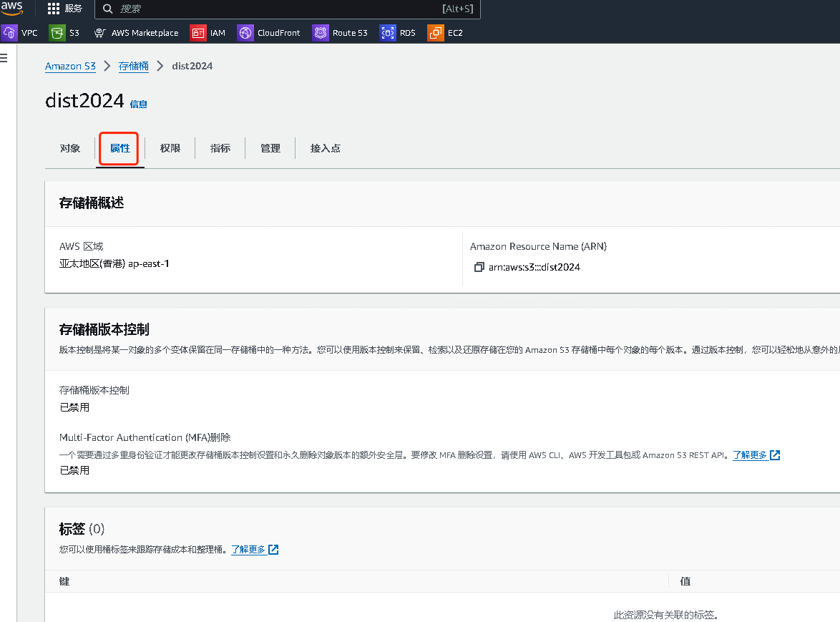Click the AWS logo
Screen dimensions: 840x622
11,8
